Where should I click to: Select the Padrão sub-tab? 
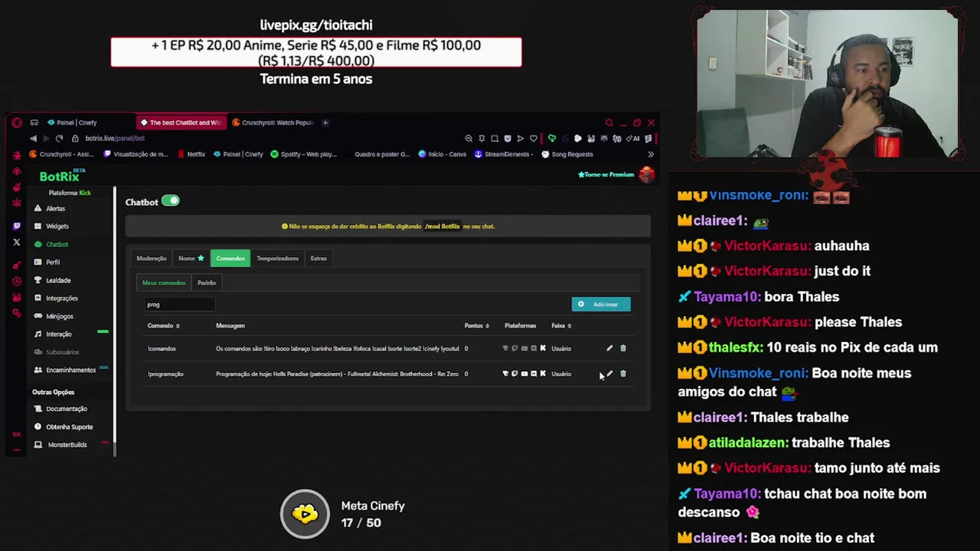tap(207, 282)
